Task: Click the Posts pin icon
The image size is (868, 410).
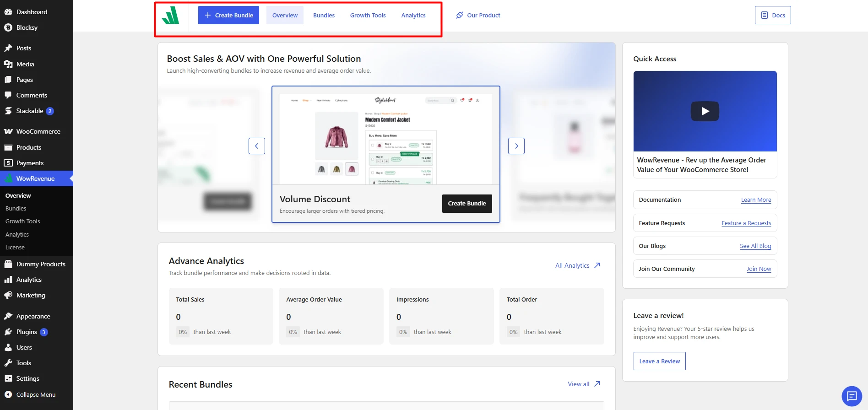Action: (x=8, y=48)
